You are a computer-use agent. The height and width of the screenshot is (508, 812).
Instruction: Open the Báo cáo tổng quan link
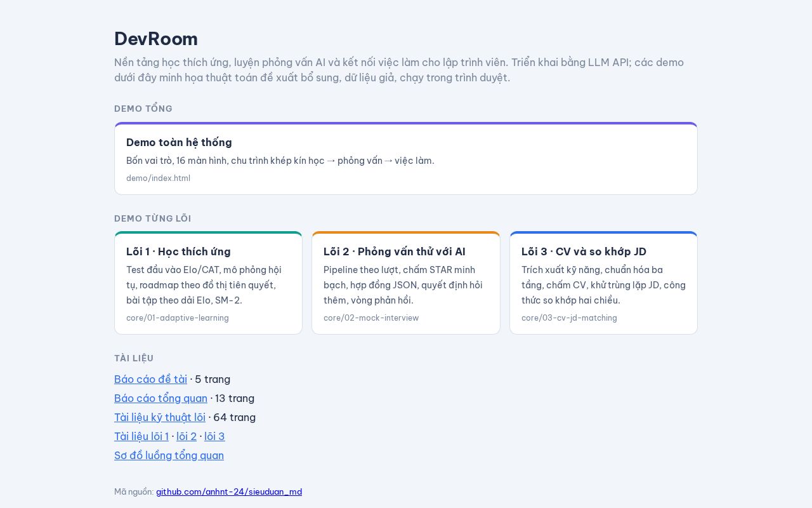[x=160, y=398]
